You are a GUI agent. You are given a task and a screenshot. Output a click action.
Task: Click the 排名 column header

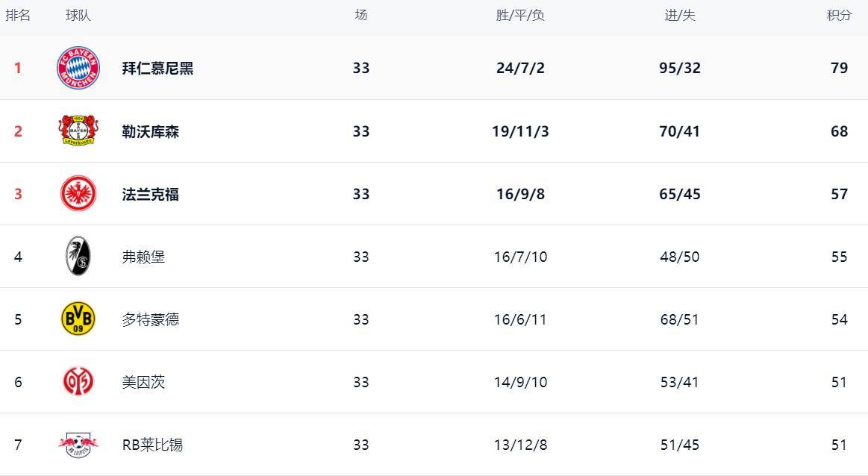[18, 16]
